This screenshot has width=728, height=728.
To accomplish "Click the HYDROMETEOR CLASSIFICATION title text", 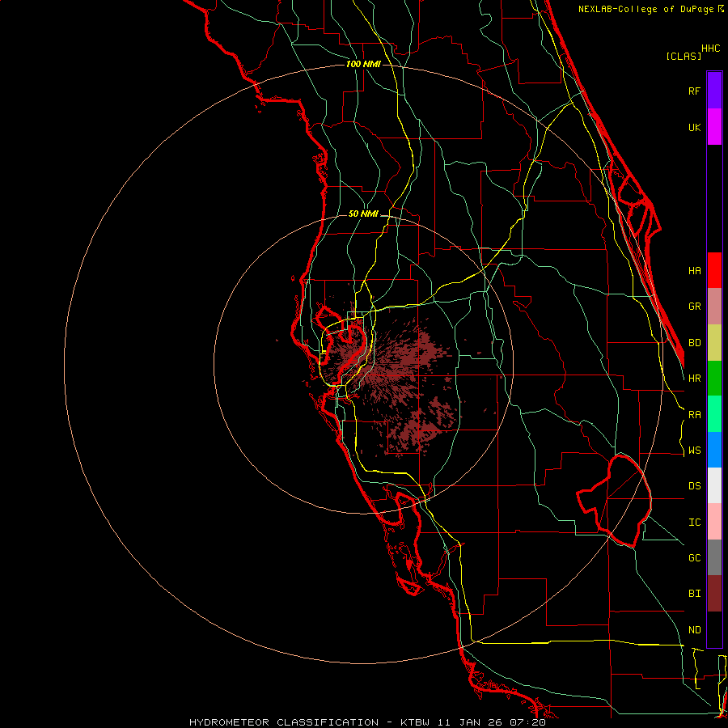I will [284, 722].
